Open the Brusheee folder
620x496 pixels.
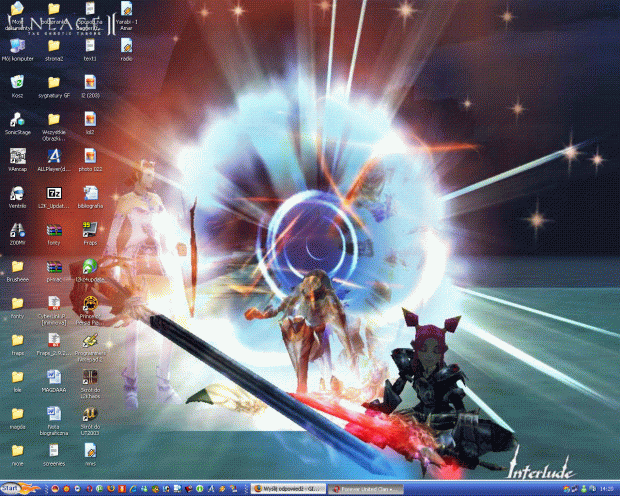(x=17, y=268)
